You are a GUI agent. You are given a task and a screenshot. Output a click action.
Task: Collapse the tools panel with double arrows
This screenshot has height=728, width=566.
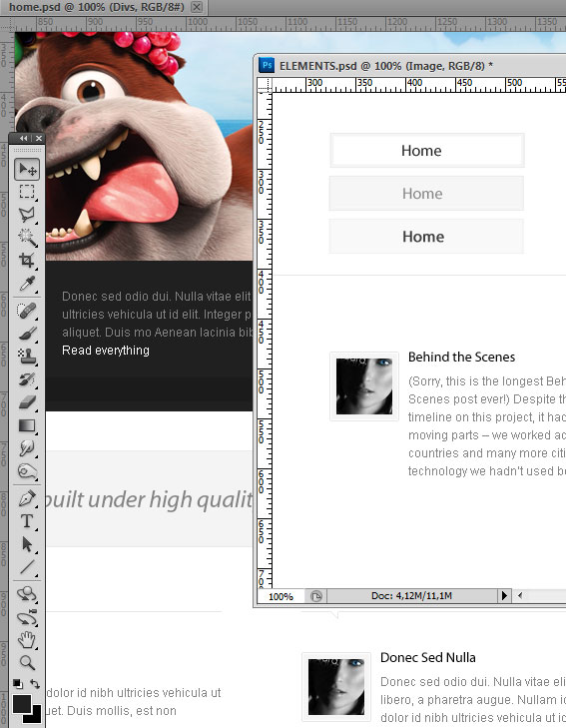point(23,139)
